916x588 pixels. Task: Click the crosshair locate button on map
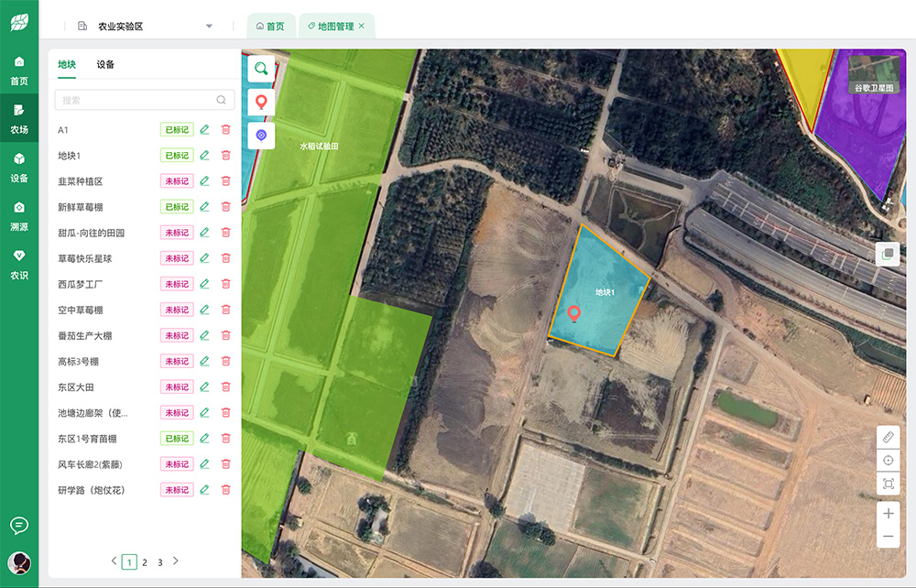(888, 460)
